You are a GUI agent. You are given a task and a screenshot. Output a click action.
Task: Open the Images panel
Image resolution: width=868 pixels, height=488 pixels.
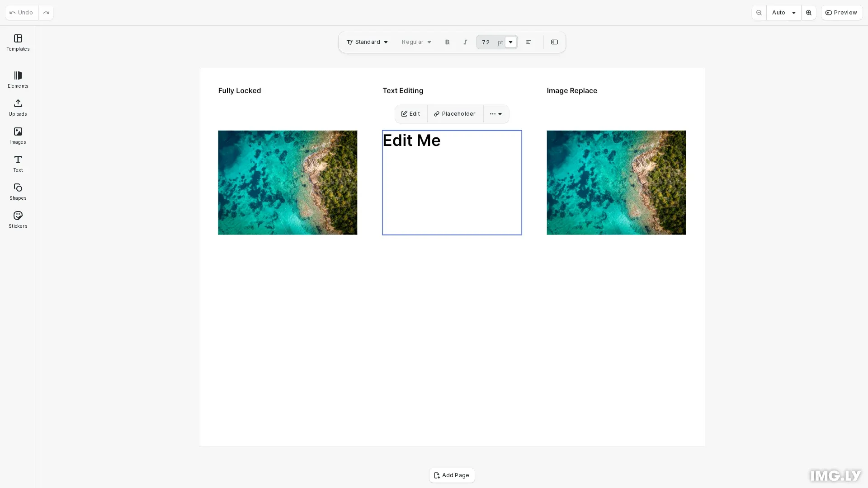(18, 136)
